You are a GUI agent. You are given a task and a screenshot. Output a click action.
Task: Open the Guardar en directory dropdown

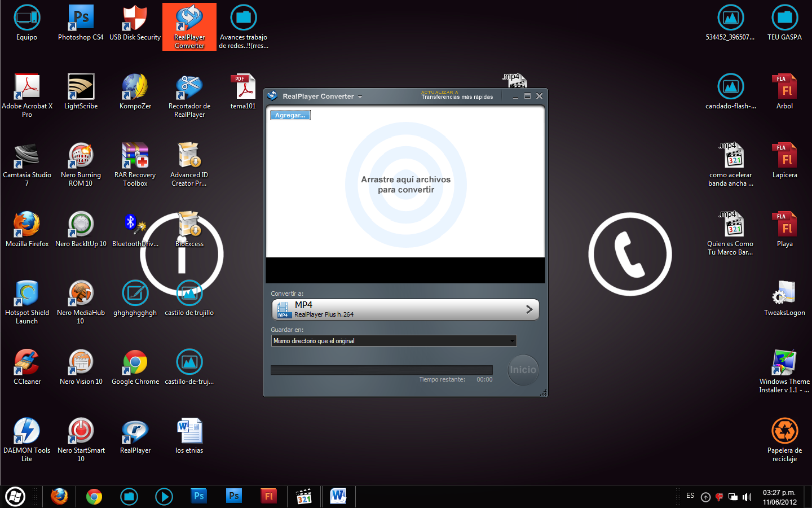pos(394,341)
